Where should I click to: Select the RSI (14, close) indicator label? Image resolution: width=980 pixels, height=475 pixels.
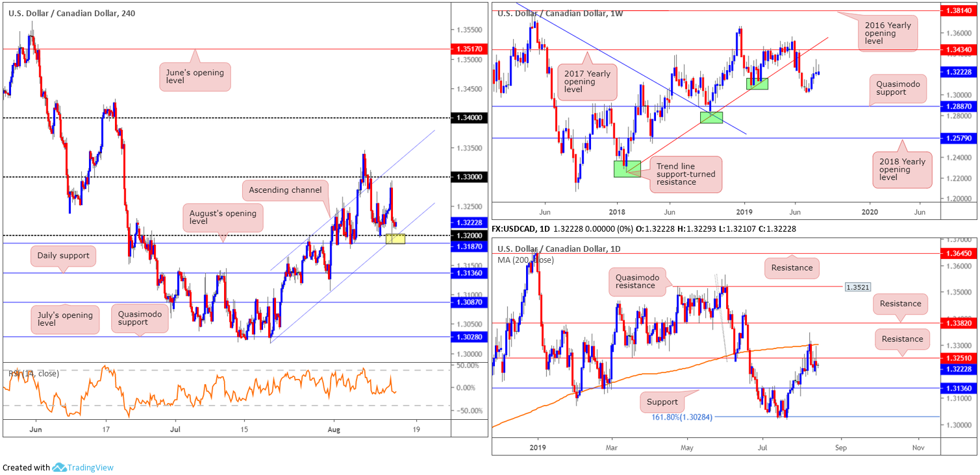(x=34, y=373)
